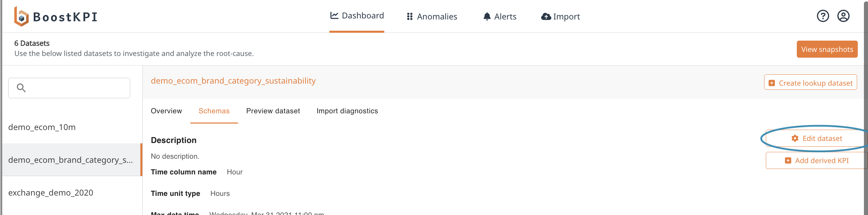Image resolution: width=868 pixels, height=215 pixels.
Task: Open the user account profile icon
Action: point(843,16)
